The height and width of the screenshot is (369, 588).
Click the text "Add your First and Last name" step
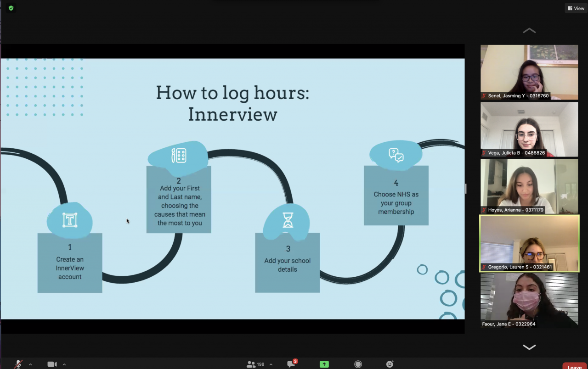tap(180, 206)
